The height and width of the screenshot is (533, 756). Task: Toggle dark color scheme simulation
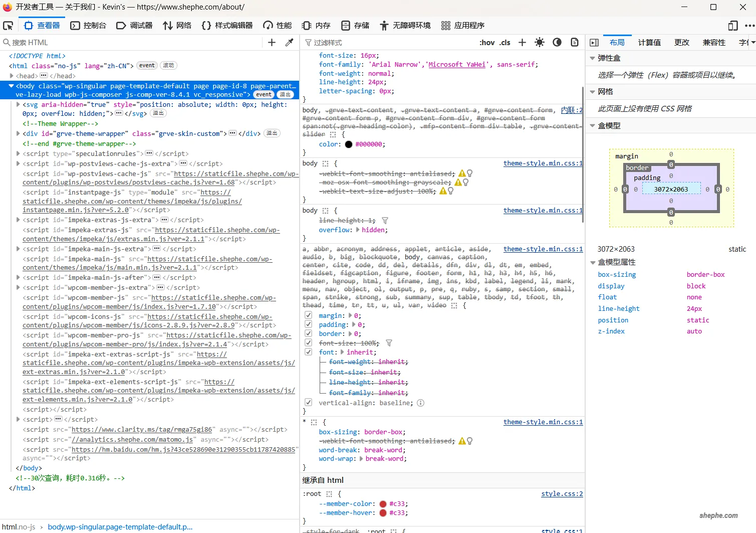click(x=557, y=42)
